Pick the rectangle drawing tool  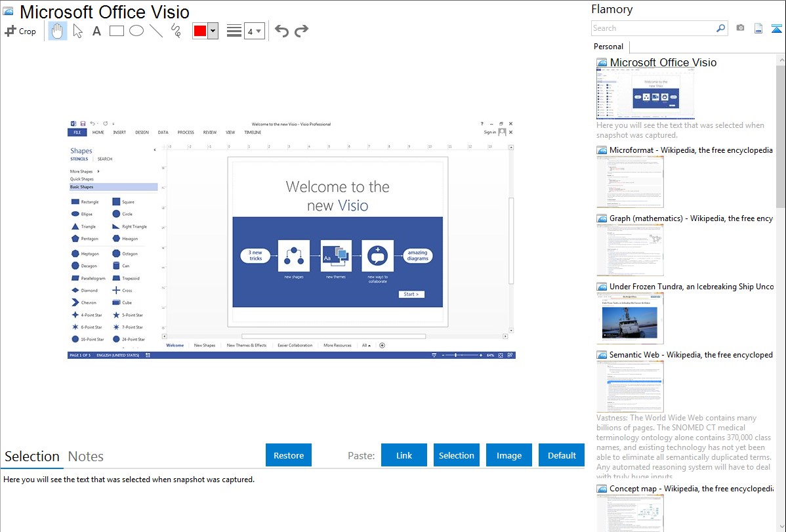point(117,31)
